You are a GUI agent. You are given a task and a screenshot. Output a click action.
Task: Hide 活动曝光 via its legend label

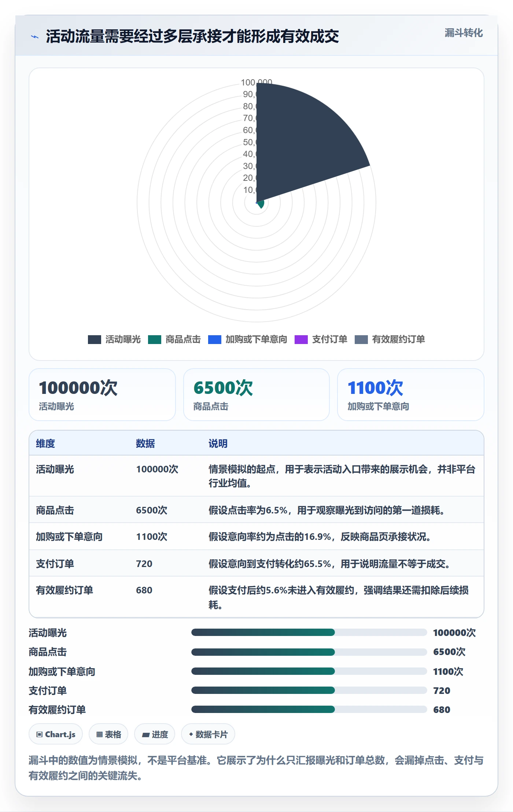[x=123, y=340]
